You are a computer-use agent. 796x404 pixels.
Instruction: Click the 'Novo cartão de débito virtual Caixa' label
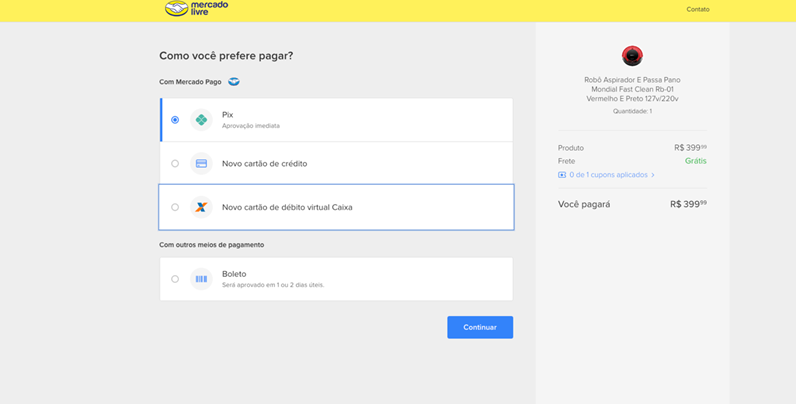pos(287,207)
